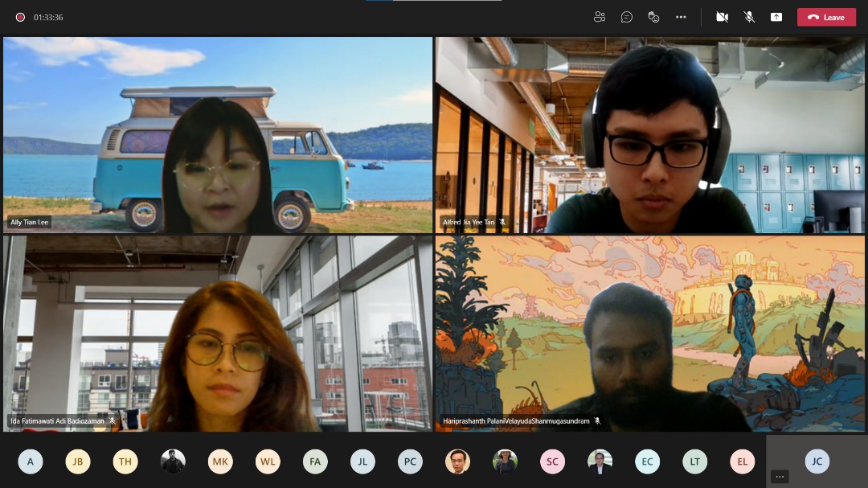Select participant avatar EC
Screen dimensions: 868x488
tap(648, 461)
